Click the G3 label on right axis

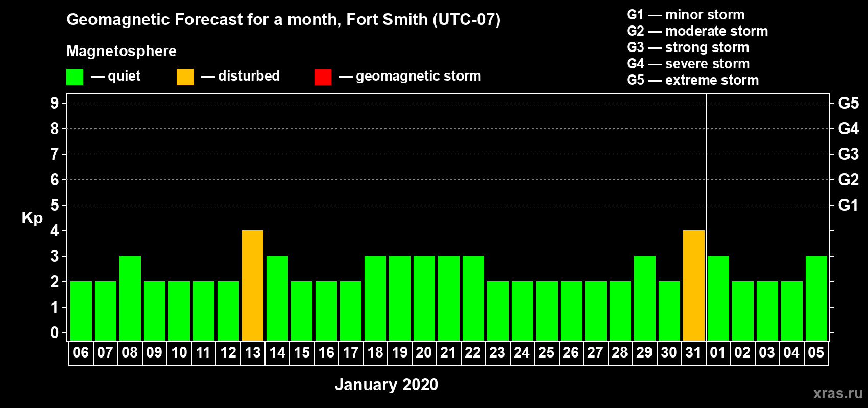tap(849, 154)
